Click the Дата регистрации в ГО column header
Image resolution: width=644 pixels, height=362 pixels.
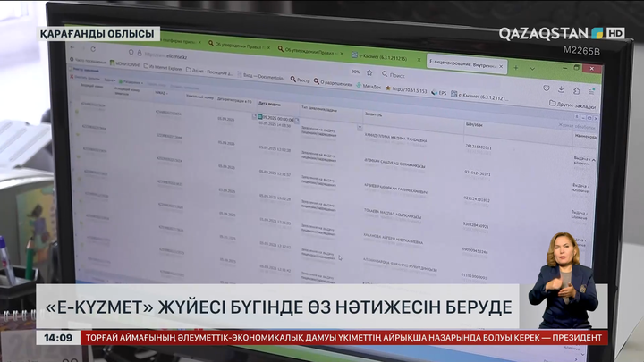click(x=234, y=100)
